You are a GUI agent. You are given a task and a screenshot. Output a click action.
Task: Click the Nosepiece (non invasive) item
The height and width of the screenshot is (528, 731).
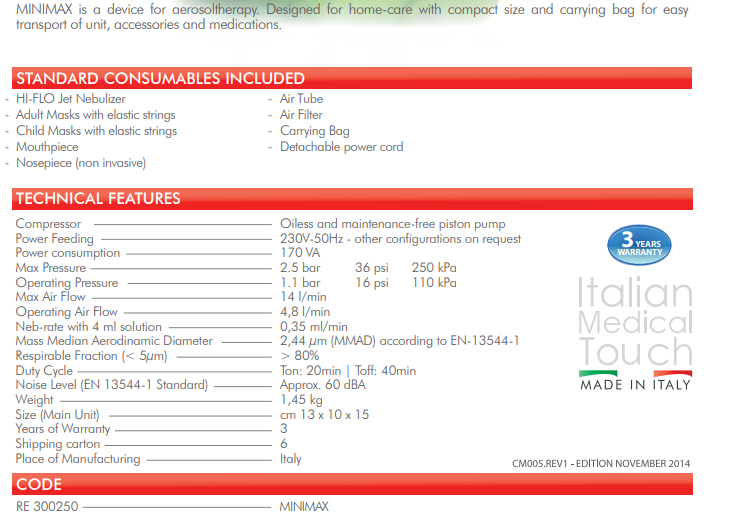point(81,163)
